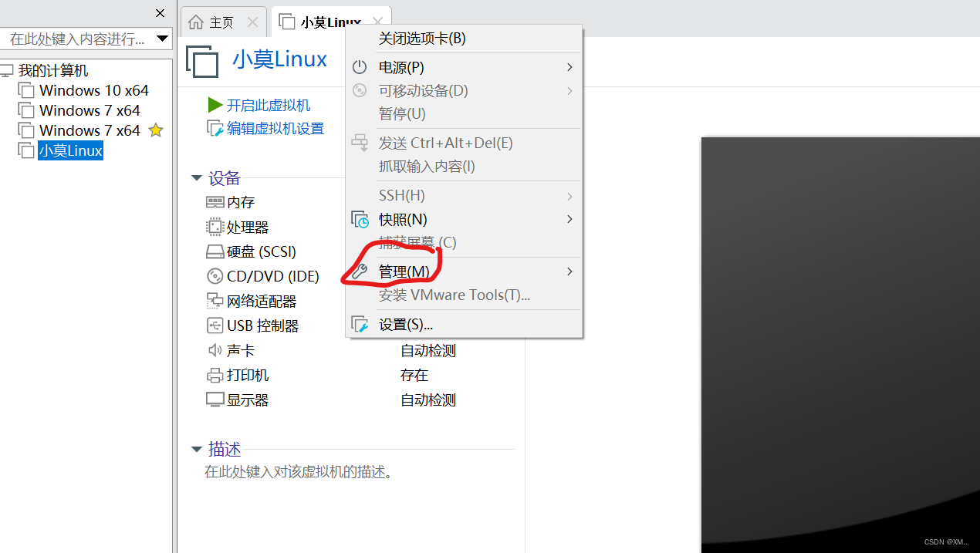Screen dimensions: 980x553
Task: Choose 设置(S)... in the context menu
Action: pyautogui.click(x=464, y=325)
